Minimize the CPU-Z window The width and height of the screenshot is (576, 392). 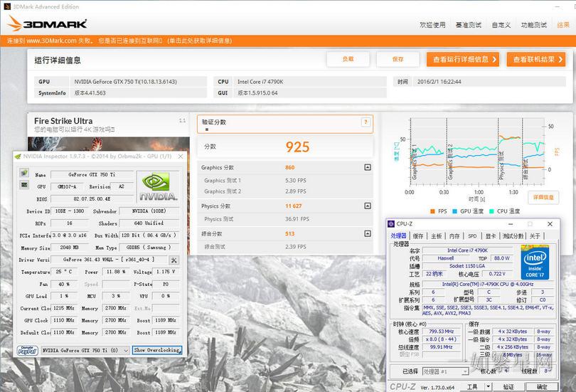511,223
